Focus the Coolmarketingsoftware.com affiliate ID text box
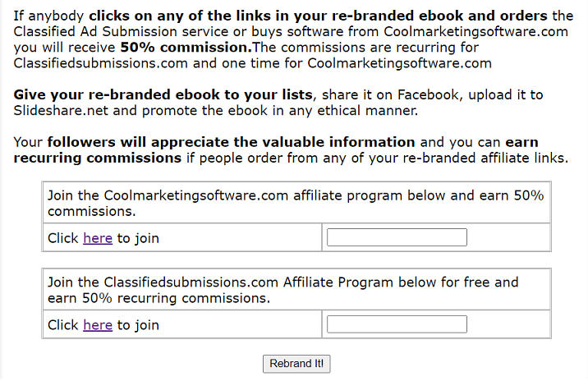The height and width of the screenshot is (381, 588). tap(397, 237)
